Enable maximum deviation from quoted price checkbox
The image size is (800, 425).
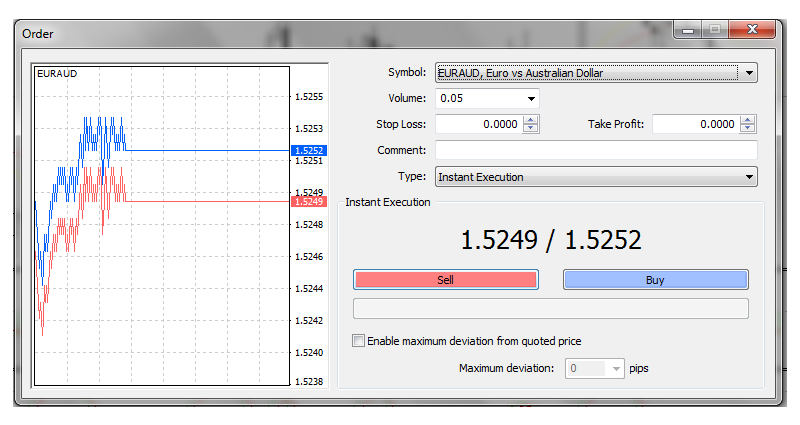point(358,341)
